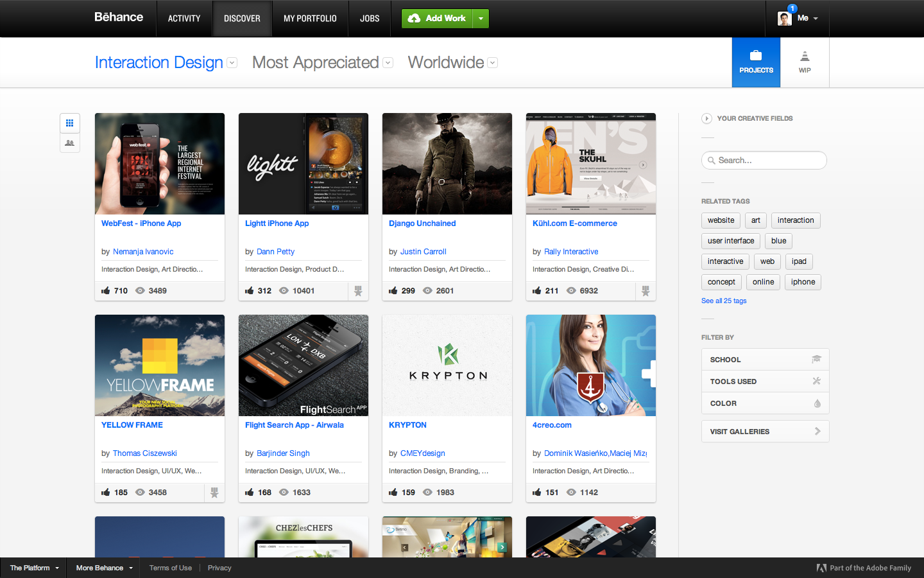Expand Your Creative Fields arrow icon
Screen dimensions: 924x578
(x=706, y=118)
